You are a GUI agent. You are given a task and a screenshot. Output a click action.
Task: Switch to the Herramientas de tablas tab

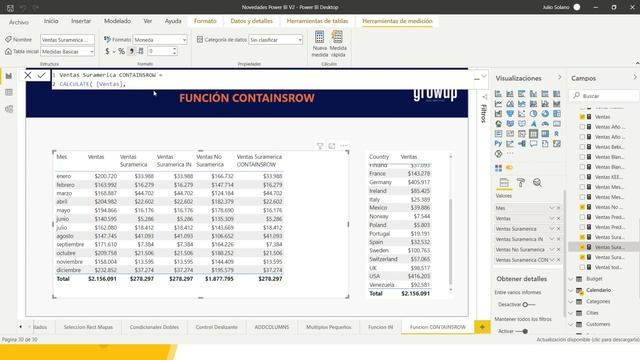point(317,21)
